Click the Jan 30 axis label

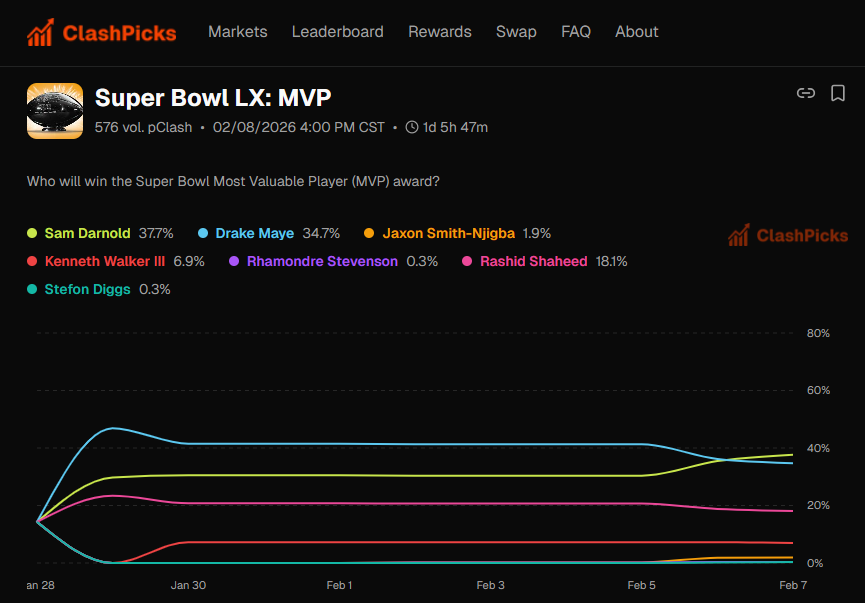188,585
